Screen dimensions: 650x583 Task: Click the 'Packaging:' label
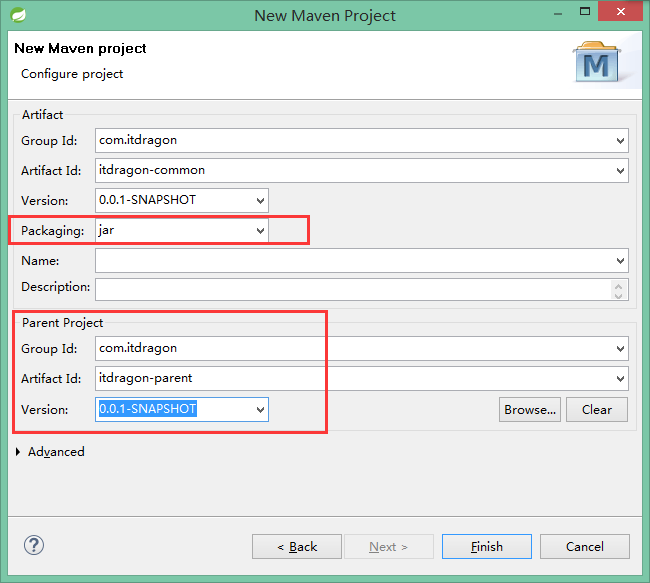(53, 231)
